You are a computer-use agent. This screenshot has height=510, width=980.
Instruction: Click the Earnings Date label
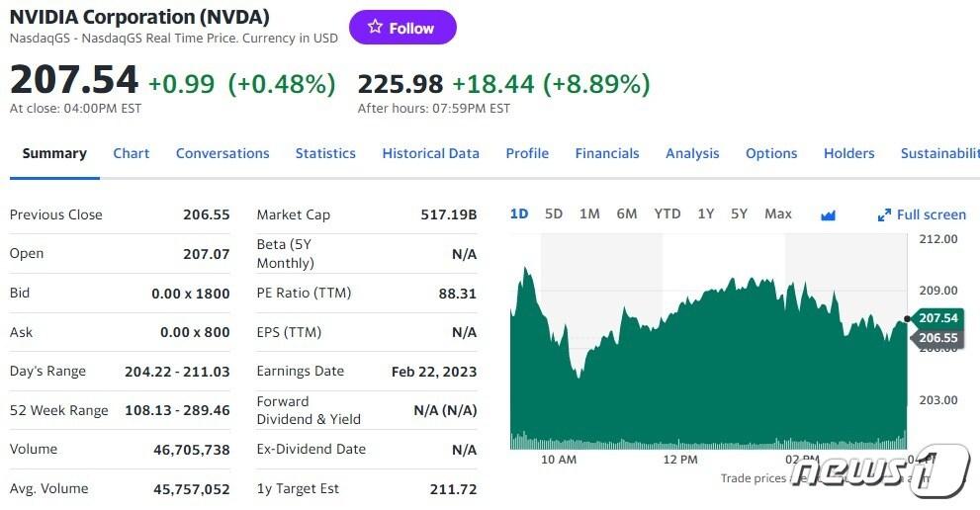[x=301, y=371]
